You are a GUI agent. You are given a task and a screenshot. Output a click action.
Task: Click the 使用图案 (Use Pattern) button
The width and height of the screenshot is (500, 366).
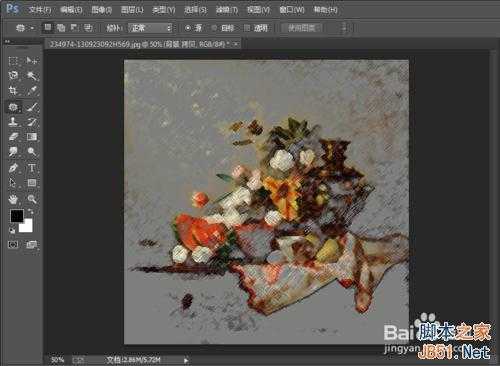pyautogui.click(x=302, y=28)
